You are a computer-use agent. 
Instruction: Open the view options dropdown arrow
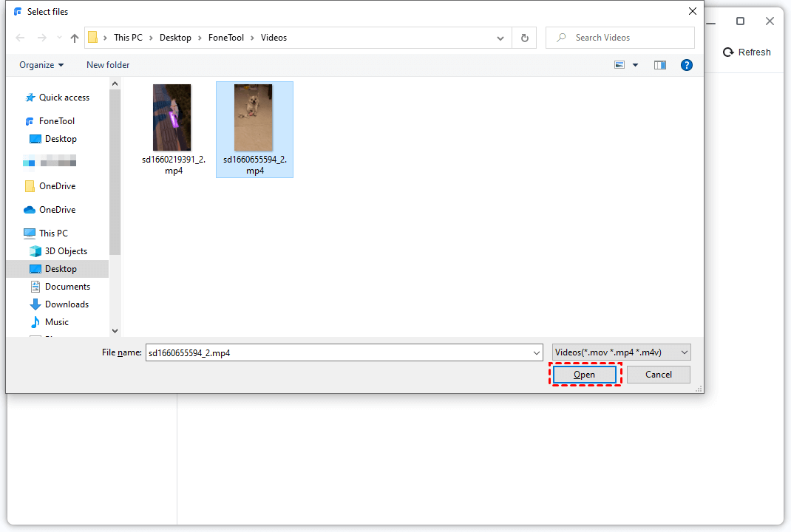point(635,65)
